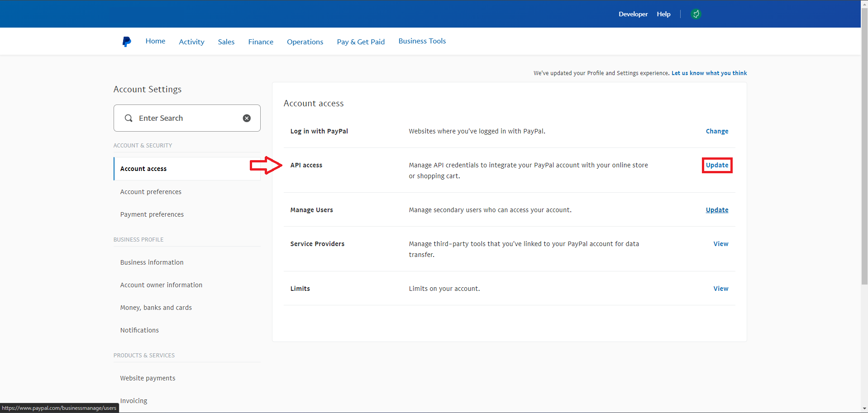Open Account owner information settings
The width and height of the screenshot is (868, 413).
[161, 285]
